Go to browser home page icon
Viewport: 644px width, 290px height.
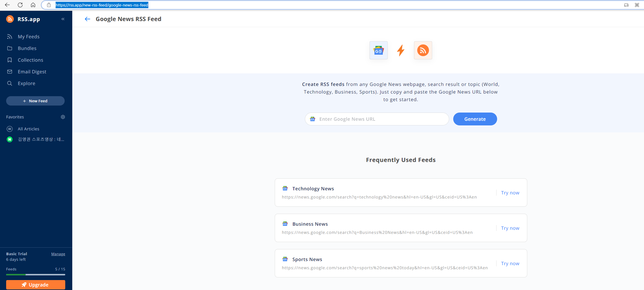point(33,5)
